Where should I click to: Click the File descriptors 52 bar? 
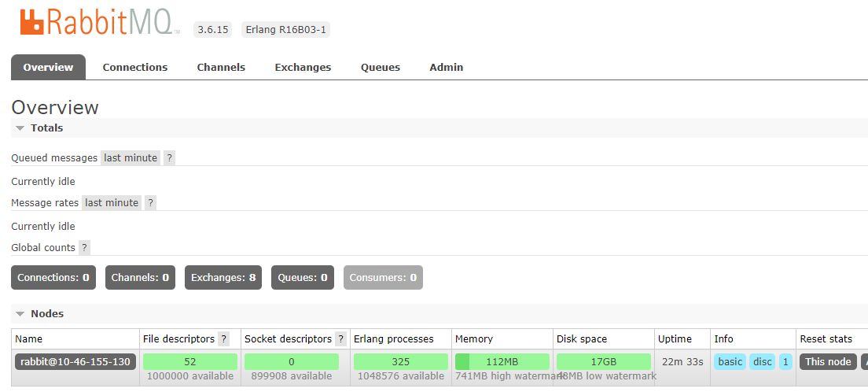(190, 361)
